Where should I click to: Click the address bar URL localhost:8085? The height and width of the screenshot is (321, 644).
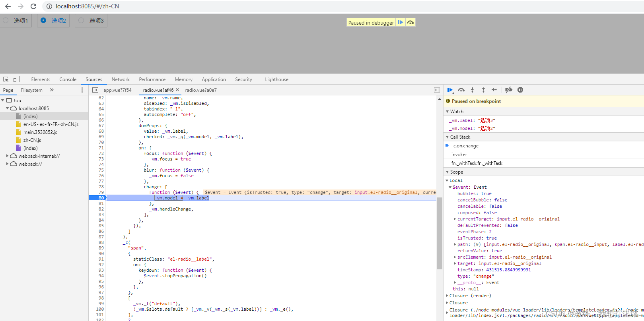point(87,6)
